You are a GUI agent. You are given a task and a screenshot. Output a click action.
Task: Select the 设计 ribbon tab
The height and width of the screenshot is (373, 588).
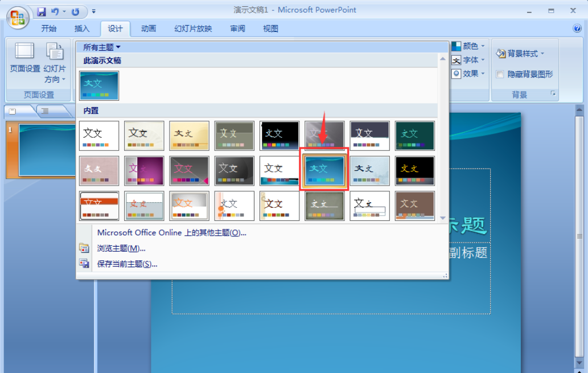[115, 28]
